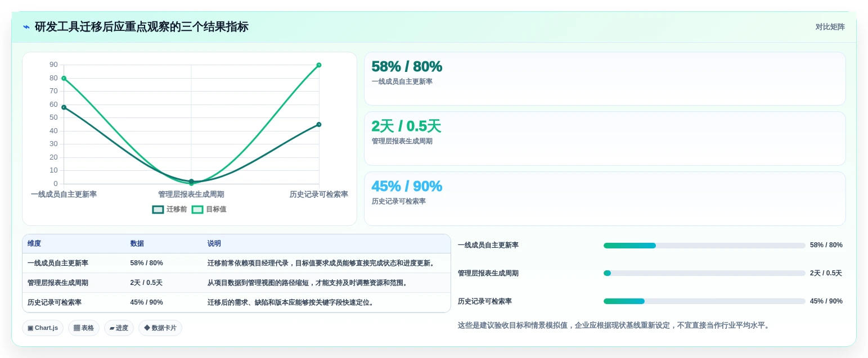Click the page title 研发工具迁移后应重点观察的三个结果指标
Viewport: 868px width, 358px height.
(141, 27)
